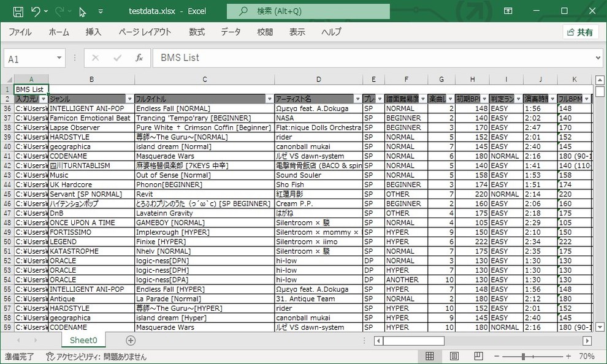Click the Name Box showing A1

pyautogui.click(x=29, y=58)
